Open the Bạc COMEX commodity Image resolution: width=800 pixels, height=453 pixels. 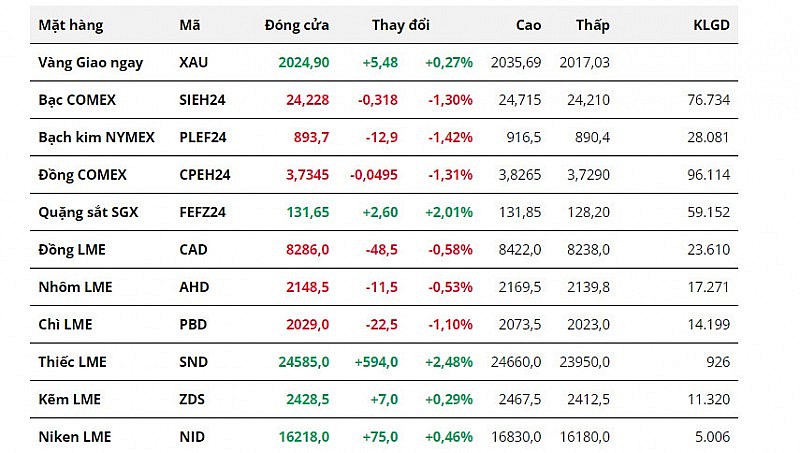point(77,100)
